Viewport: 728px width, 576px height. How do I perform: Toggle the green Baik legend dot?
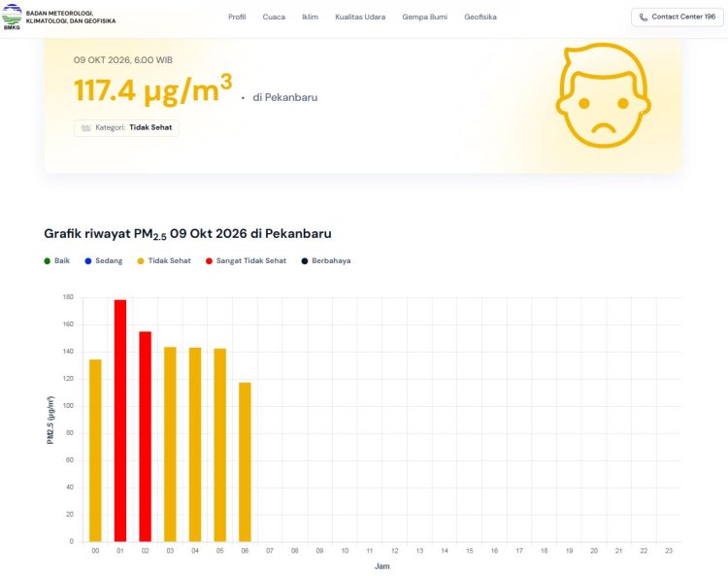coord(47,261)
